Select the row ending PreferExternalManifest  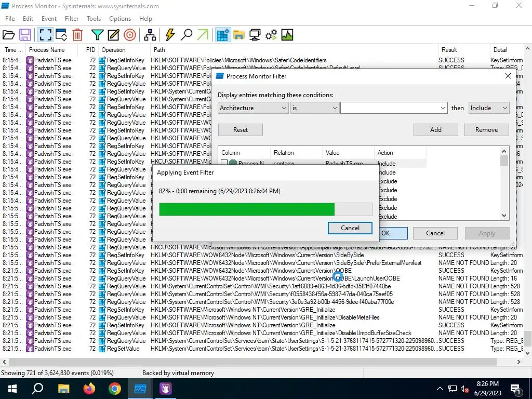tap(261, 262)
